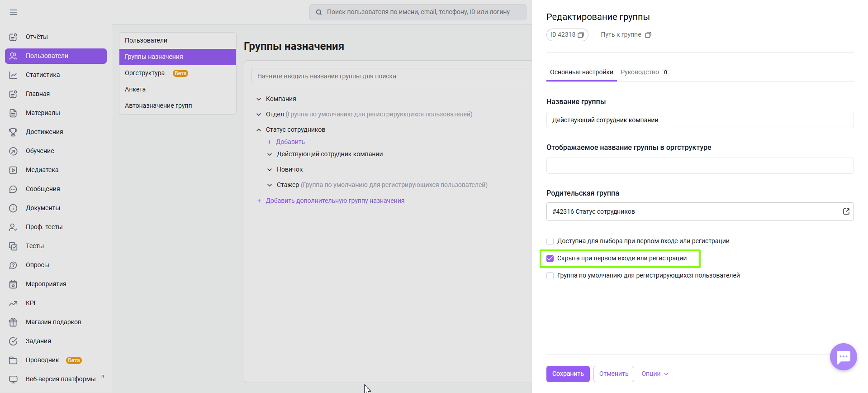The height and width of the screenshot is (393, 868).
Task: Focus the group name search field
Action: [x=392, y=76]
